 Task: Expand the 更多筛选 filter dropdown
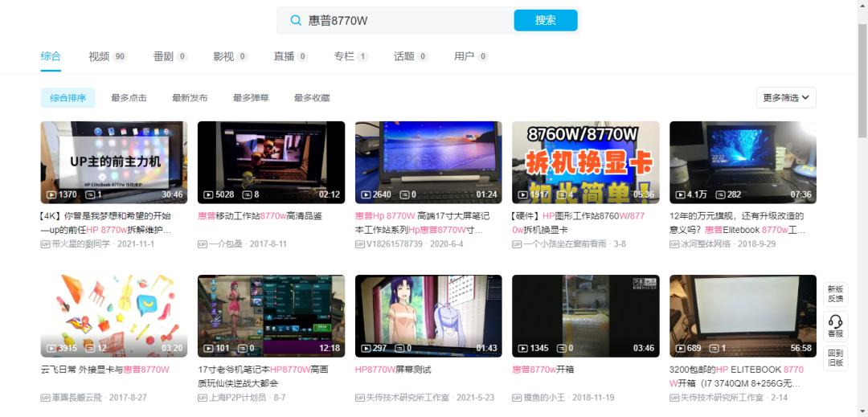(786, 98)
